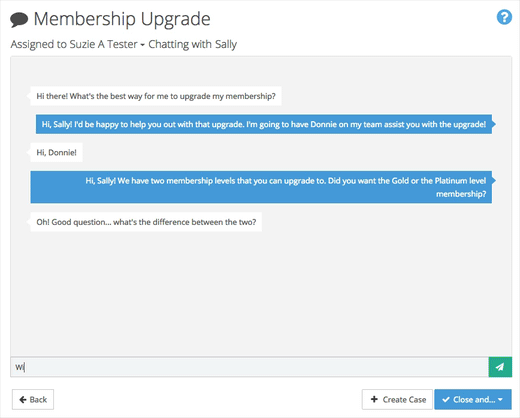
Task: Click the speech bubble icon beside Membership Upgrade
Action: pyautogui.click(x=19, y=19)
